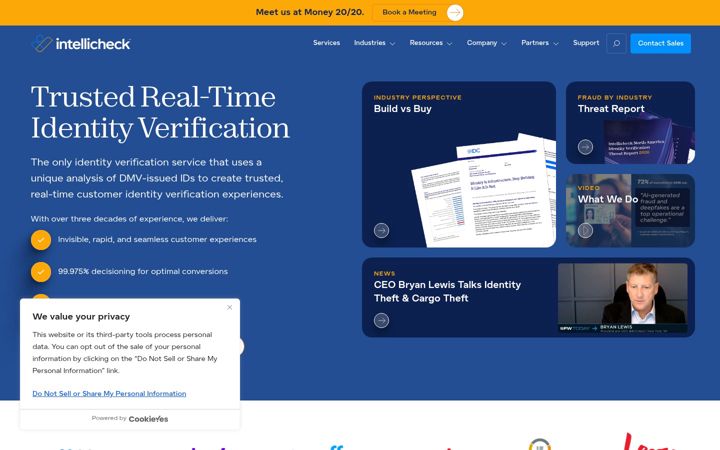Click 'Trusted Real-Time Identity Verification' heading
The image size is (720, 450).
[x=160, y=112]
